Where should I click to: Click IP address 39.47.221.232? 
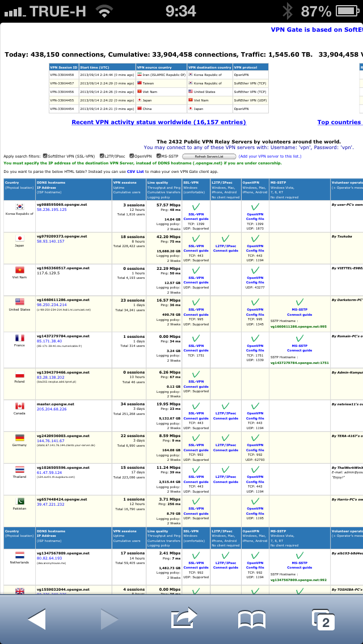(x=50, y=504)
